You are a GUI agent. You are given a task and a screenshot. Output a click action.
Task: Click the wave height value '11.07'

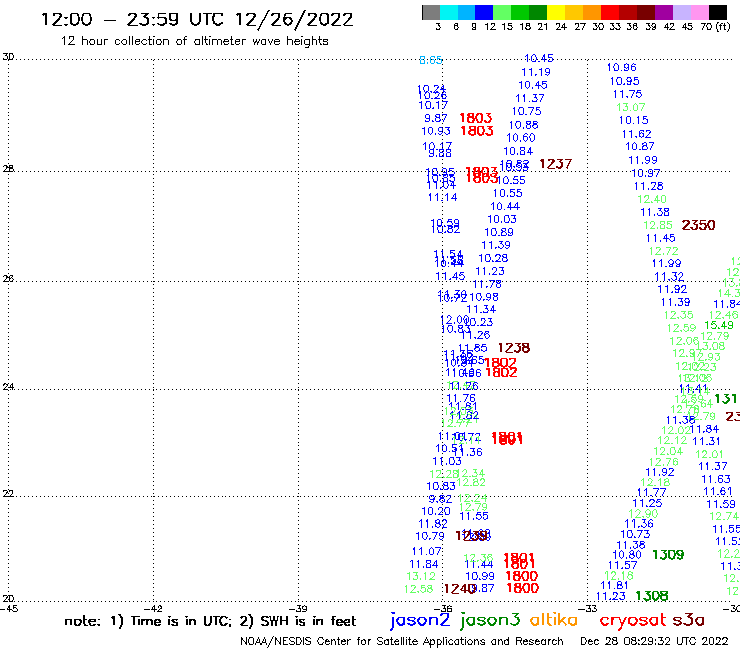click(427, 551)
